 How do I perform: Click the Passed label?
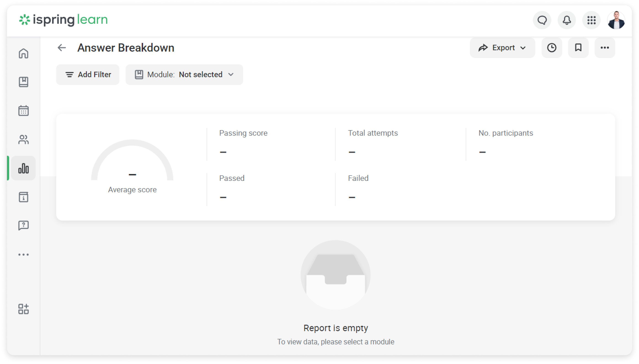(x=232, y=178)
